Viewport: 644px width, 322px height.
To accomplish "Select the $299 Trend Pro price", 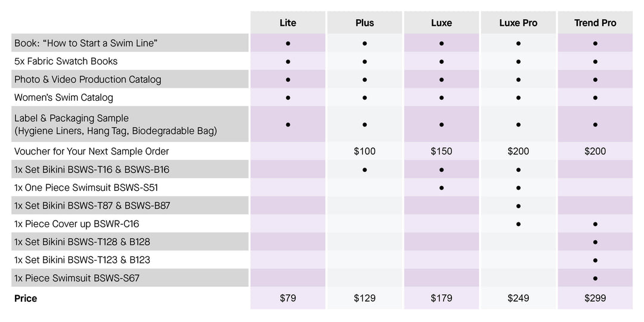I will coord(595,298).
